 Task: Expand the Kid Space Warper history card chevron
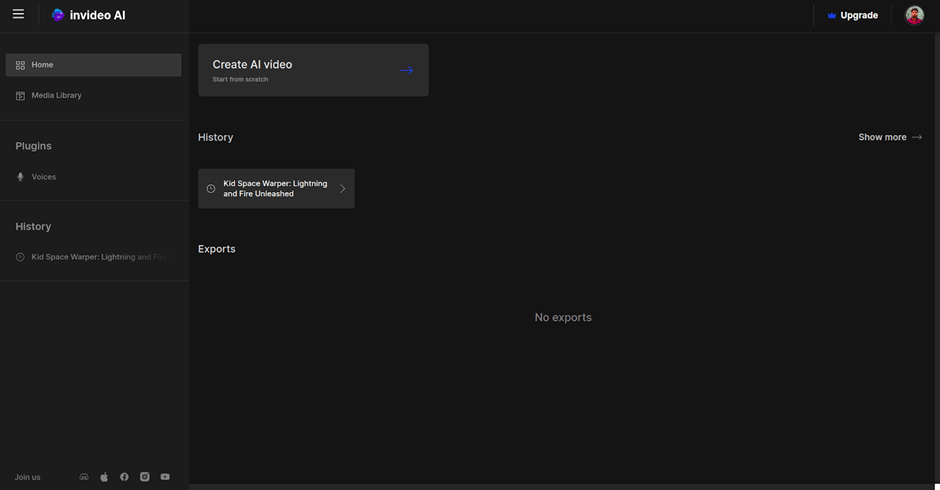[342, 189]
